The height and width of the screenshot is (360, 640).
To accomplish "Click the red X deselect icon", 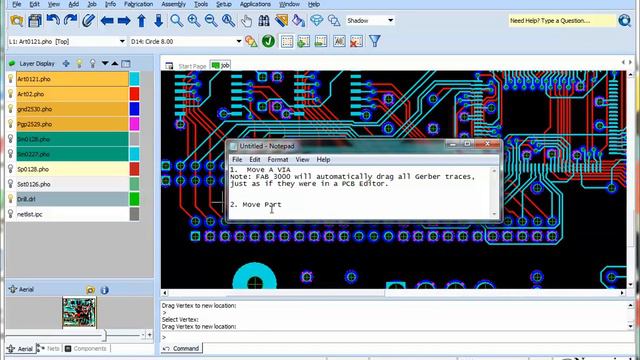I will click(x=356, y=41).
